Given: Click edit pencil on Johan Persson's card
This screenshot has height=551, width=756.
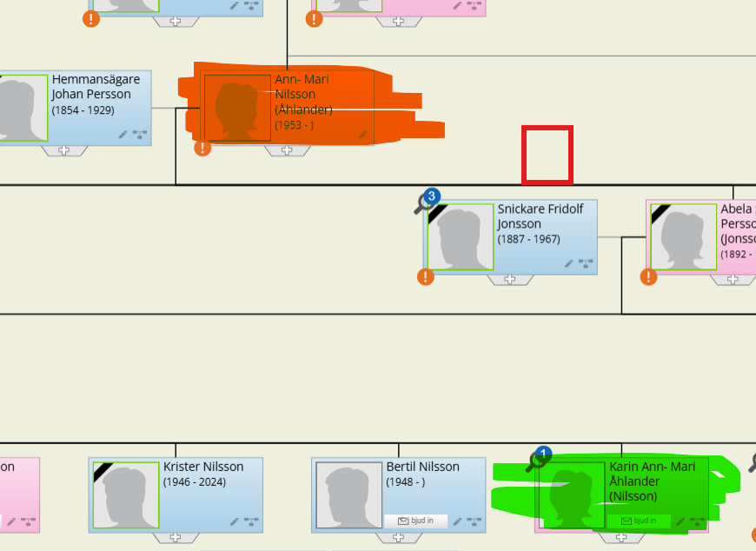Looking at the screenshot, I should pos(123,135).
